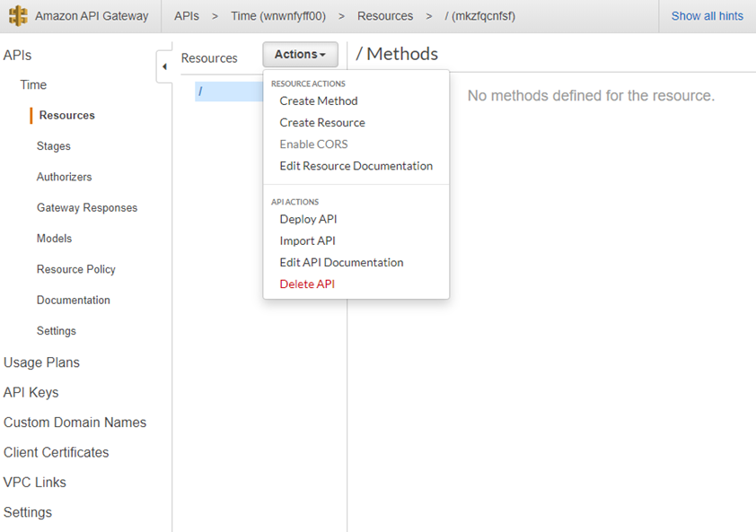Go to Usage Plans
Viewport: 756px width, 532px height.
click(41, 362)
